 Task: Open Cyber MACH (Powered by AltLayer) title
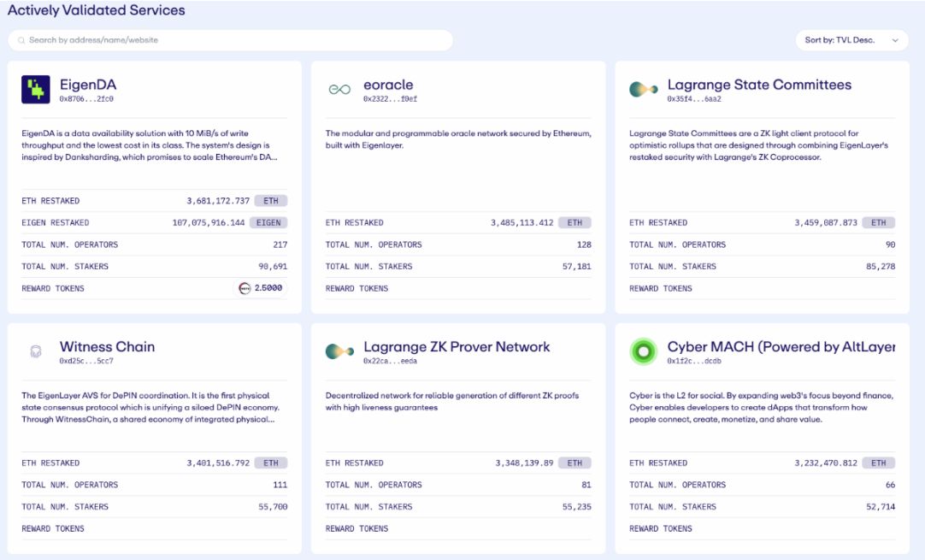(x=781, y=346)
